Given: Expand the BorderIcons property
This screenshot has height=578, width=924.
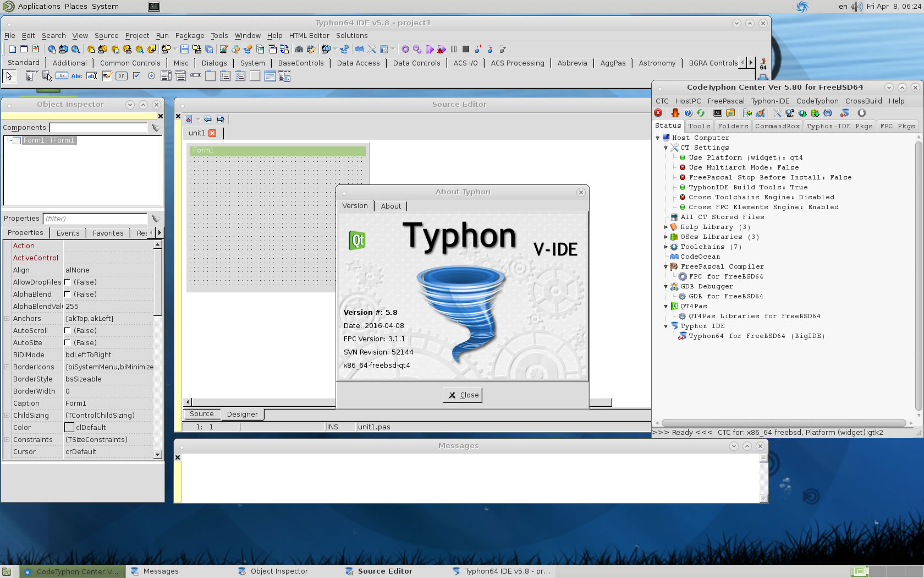Looking at the screenshot, I should (x=7, y=367).
